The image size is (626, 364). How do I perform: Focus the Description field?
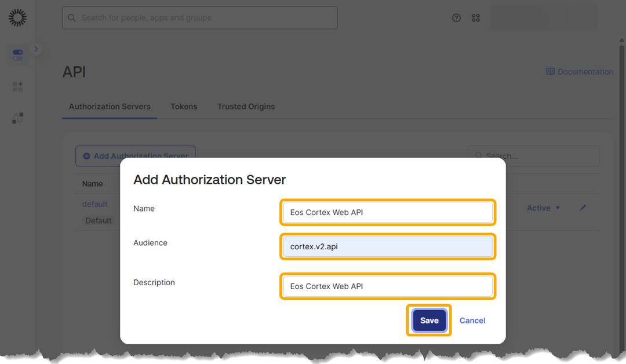point(388,286)
